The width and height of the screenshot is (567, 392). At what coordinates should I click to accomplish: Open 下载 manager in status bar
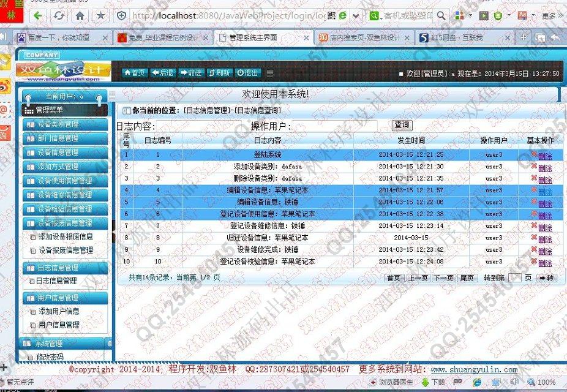tap(433, 382)
